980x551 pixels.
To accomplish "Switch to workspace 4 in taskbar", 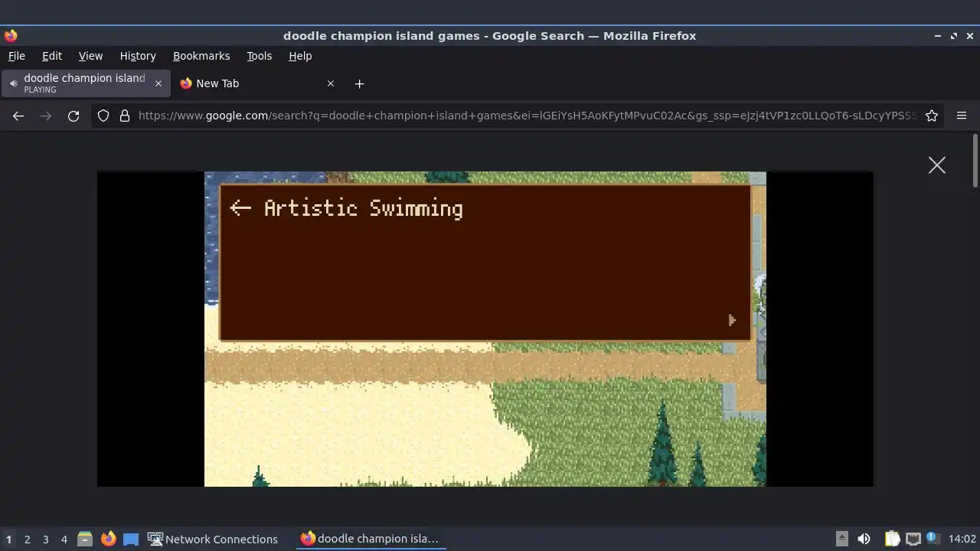I will pyautogui.click(x=64, y=539).
